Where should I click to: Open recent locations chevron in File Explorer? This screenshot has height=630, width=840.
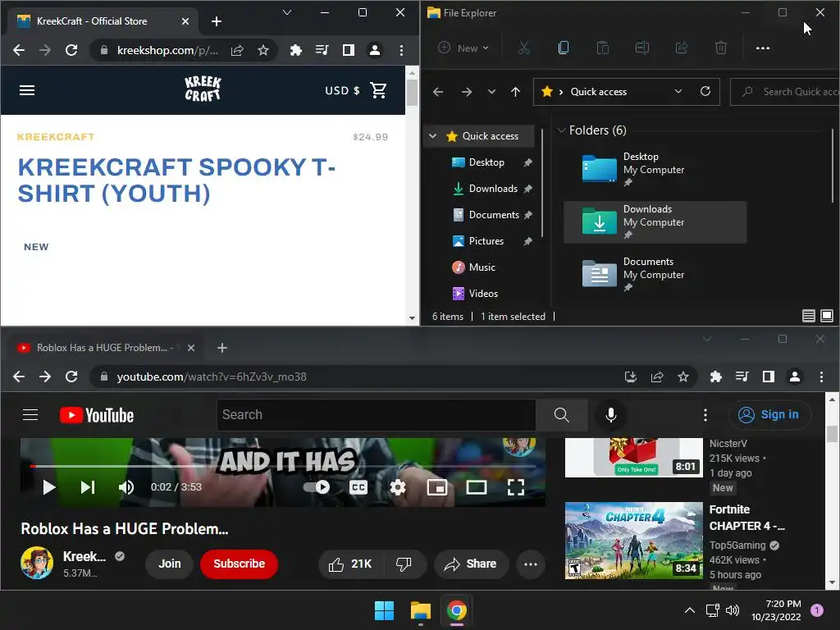[x=491, y=92]
